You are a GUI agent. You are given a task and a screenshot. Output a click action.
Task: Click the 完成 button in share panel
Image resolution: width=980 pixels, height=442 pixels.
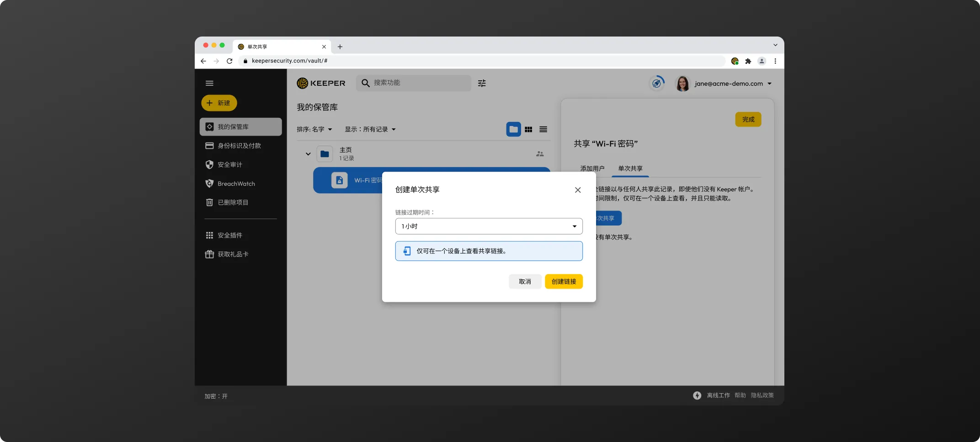tap(748, 120)
